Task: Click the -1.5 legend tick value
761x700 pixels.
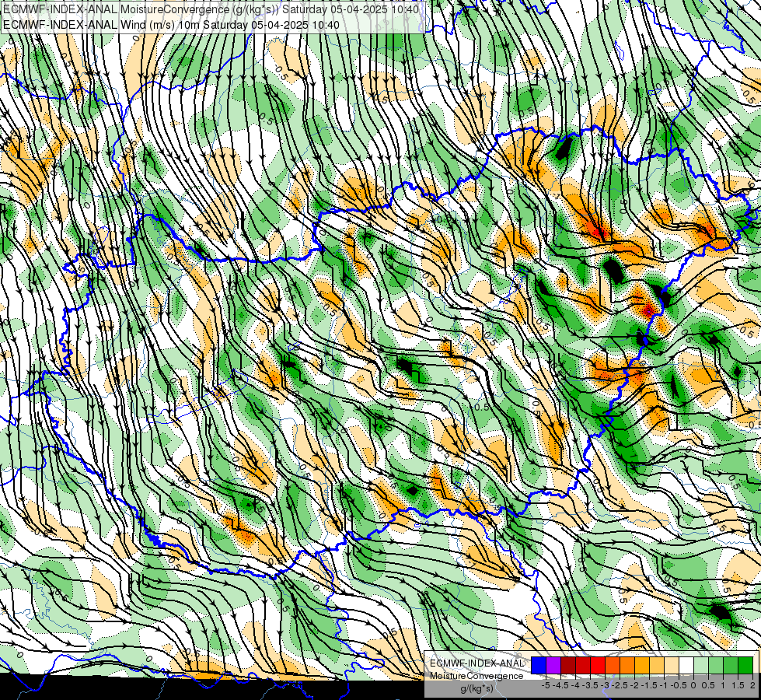Action: pos(649,685)
